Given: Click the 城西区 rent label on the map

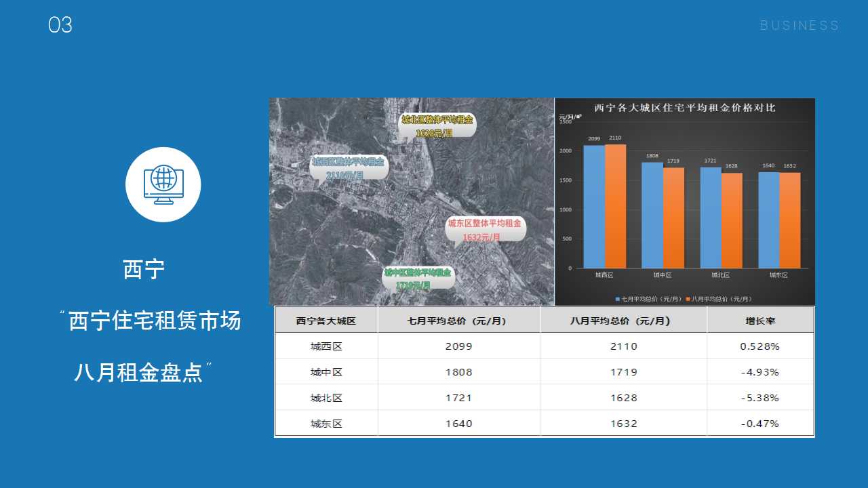Looking at the screenshot, I should 348,168.
